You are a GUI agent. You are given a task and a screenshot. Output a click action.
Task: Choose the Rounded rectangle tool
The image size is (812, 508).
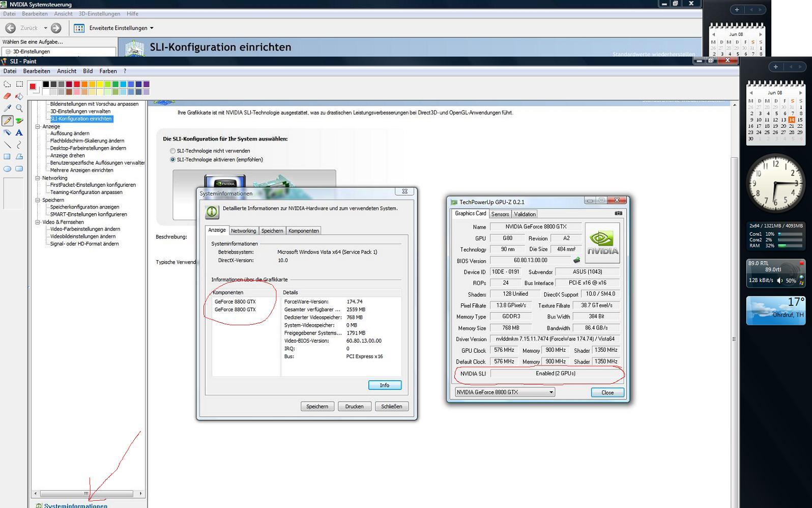[19, 169]
